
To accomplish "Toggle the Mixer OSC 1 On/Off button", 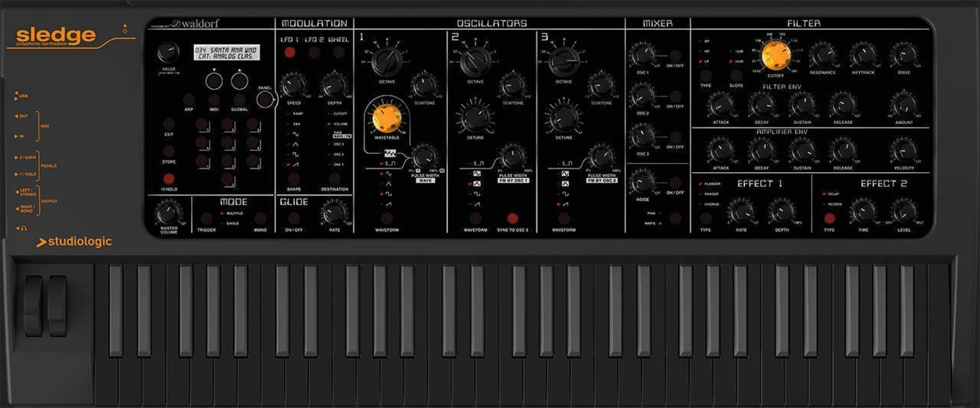I will click(675, 55).
